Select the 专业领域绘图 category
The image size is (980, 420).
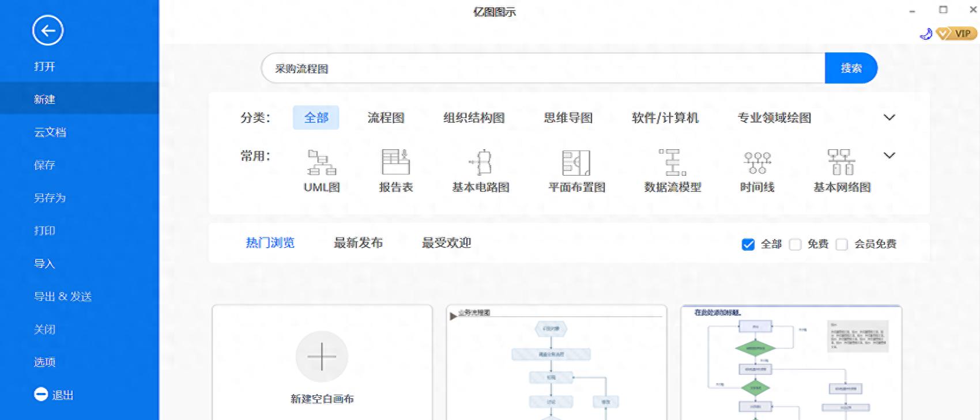pos(774,118)
